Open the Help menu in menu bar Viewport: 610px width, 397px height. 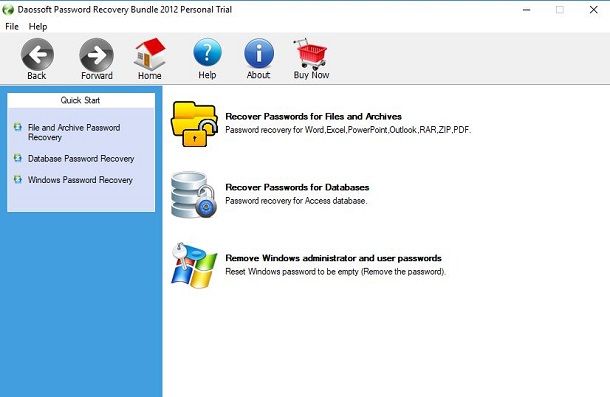coord(38,26)
